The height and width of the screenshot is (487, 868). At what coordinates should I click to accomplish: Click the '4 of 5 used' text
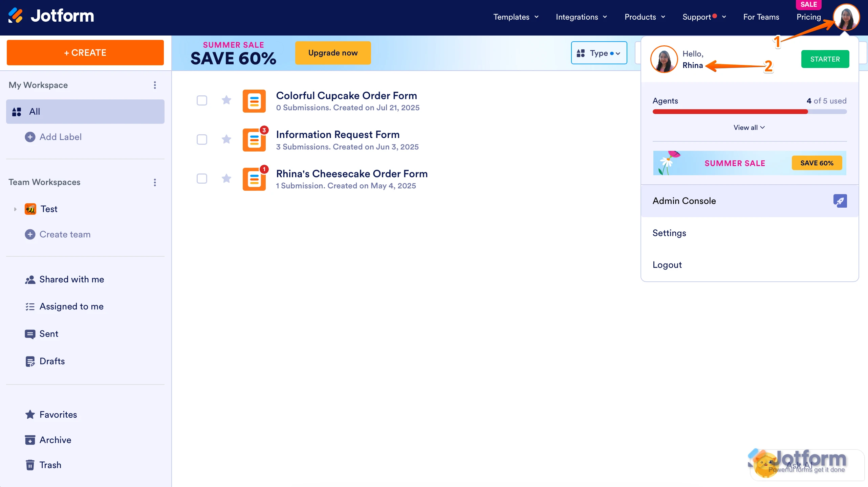[826, 101]
